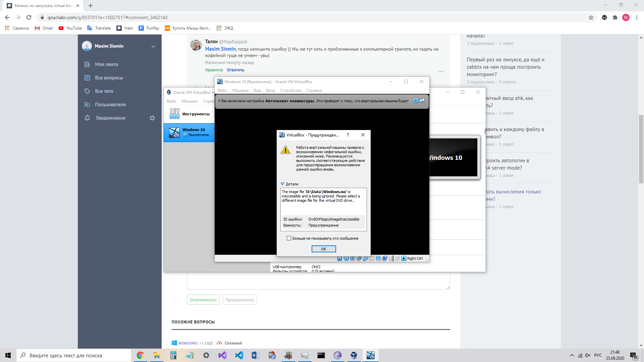Open Ввод menu in VM window
The image size is (644, 362).
point(270,90)
